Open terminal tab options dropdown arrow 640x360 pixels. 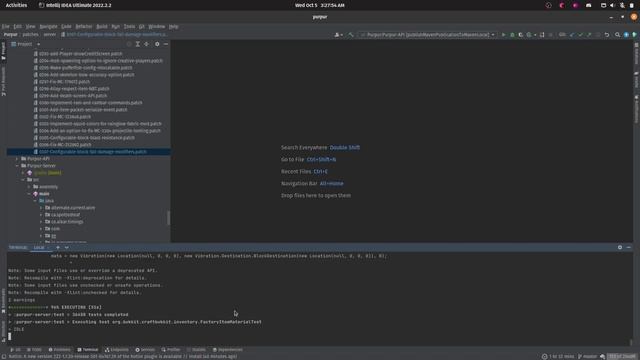click(67, 248)
